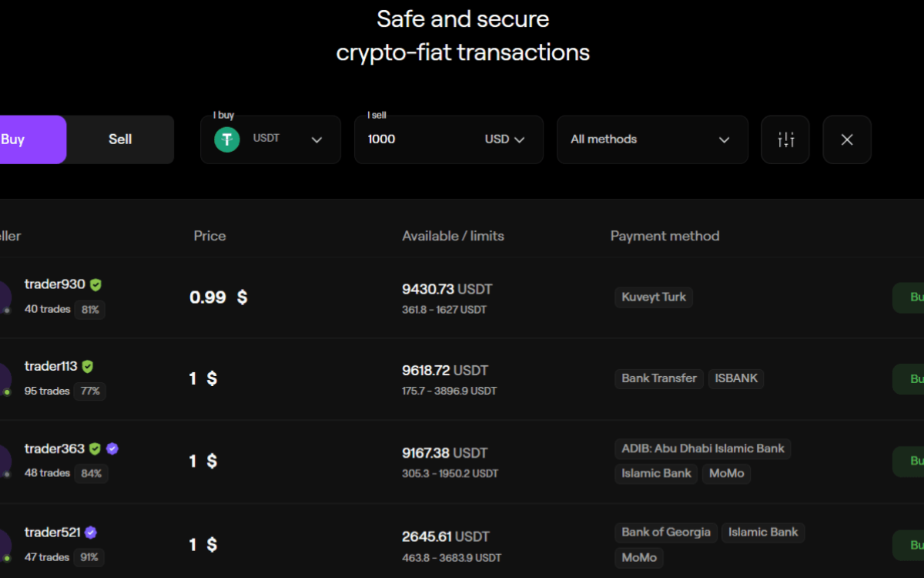
Task: Open the USD currency selector
Action: click(504, 139)
